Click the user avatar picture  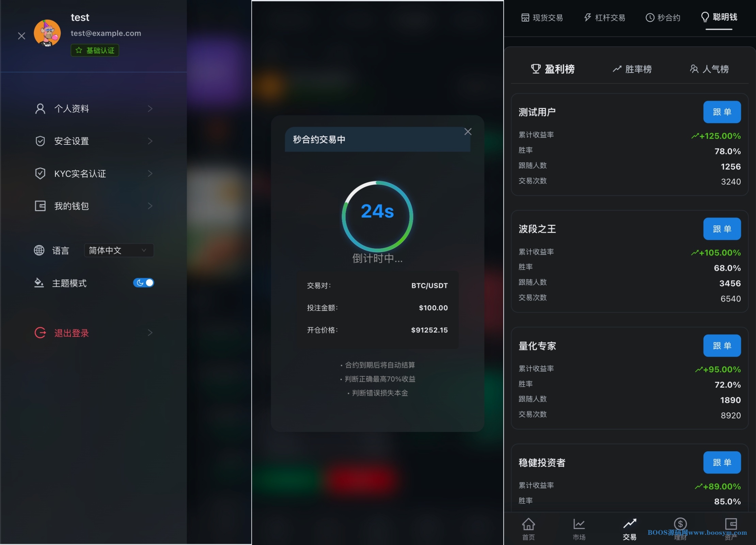coord(47,33)
